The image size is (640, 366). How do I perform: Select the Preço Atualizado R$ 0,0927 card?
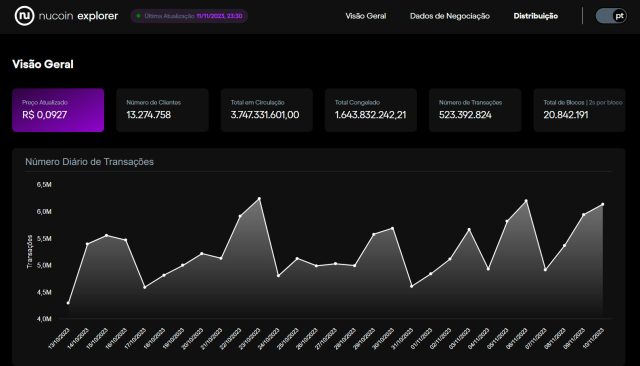pos(58,110)
